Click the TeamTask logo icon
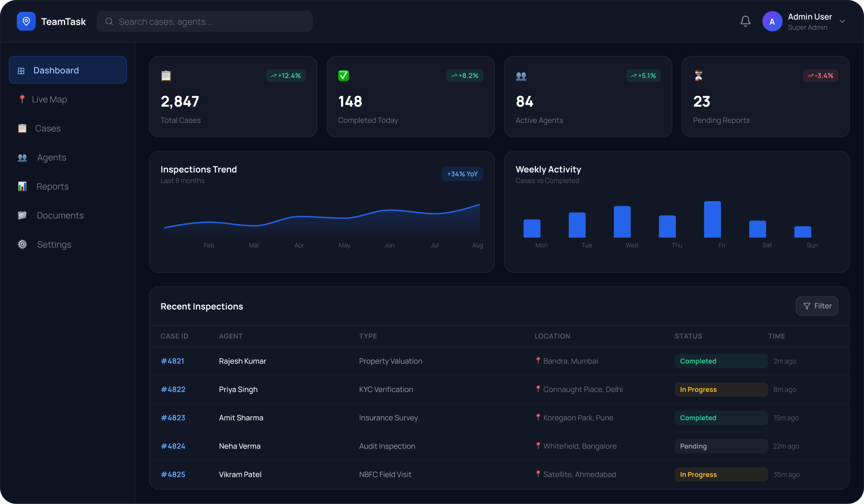 point(26,21)
